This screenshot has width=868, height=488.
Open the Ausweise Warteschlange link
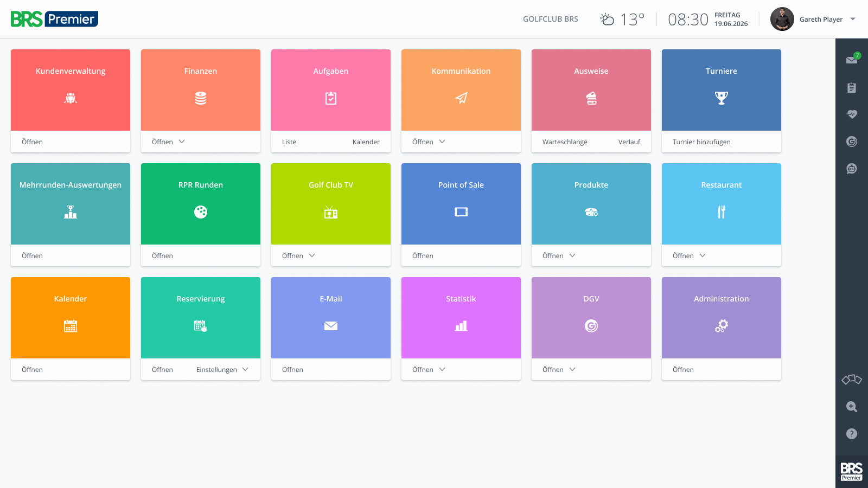click(x=565, y=142)
